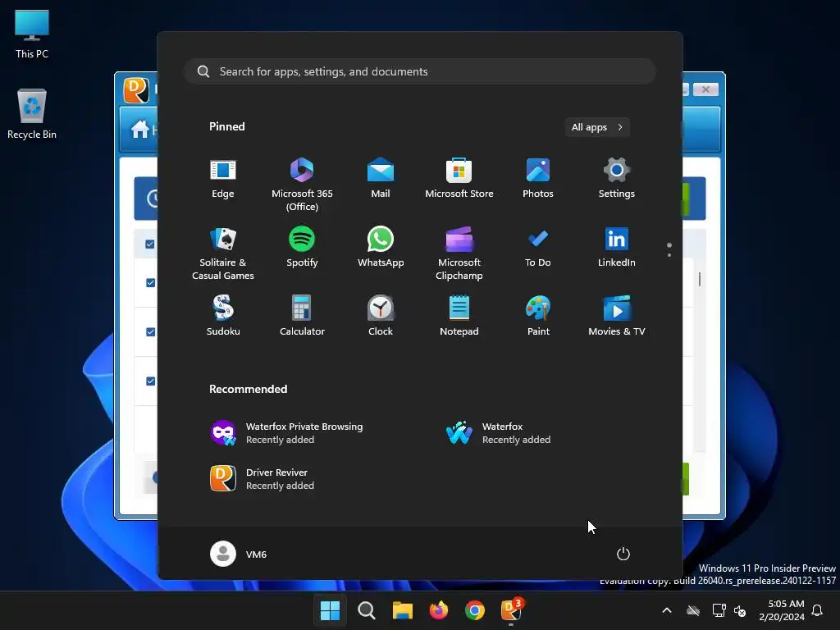Launch Google Chrome from taskbar
This screenshot has height=630, width=840.
(475, 610)
